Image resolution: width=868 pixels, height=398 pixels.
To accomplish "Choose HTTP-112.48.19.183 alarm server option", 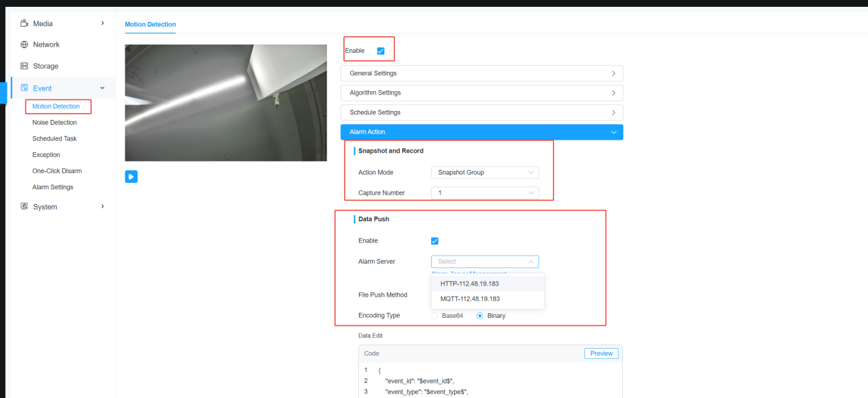I will 488,284.
